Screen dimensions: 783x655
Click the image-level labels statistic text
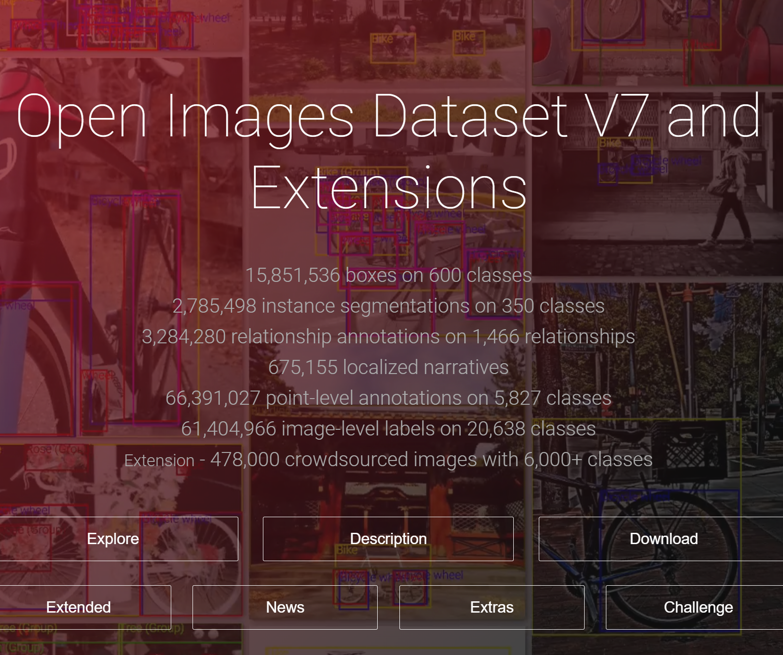point(388,429)
